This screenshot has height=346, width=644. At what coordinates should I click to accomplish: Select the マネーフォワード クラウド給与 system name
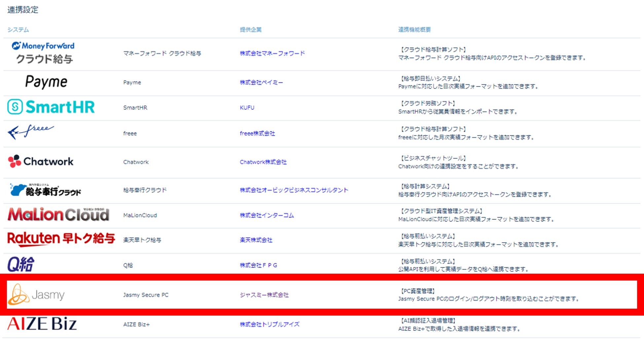pyautogui.click(x=162, y=53)
